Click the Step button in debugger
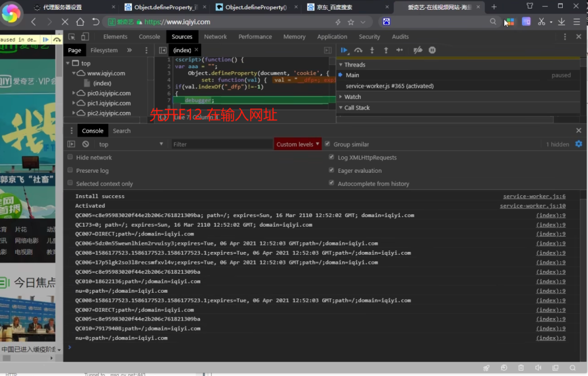 click(400, 51)
